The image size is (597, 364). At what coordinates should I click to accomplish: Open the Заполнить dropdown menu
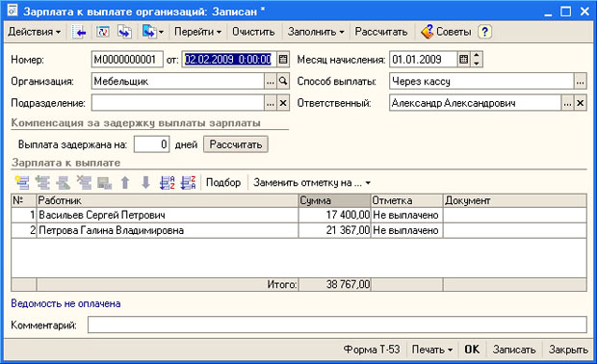pos(316,32)
